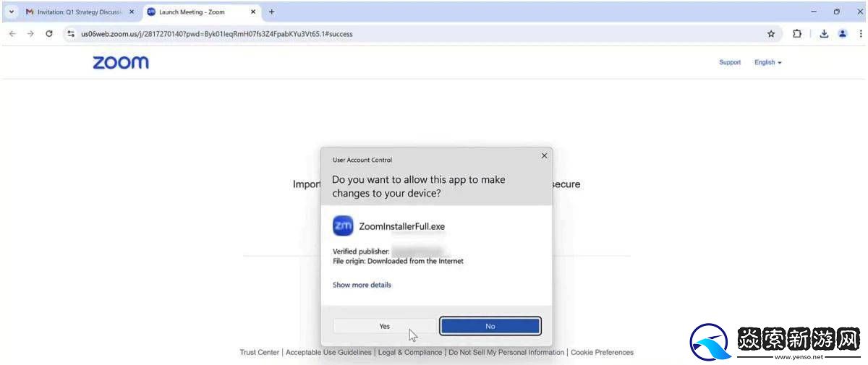Switch to the Invitation Q1 Strategy Gmail tab
The height and width of the screenshot is (365, 868).
click(80, 12)
